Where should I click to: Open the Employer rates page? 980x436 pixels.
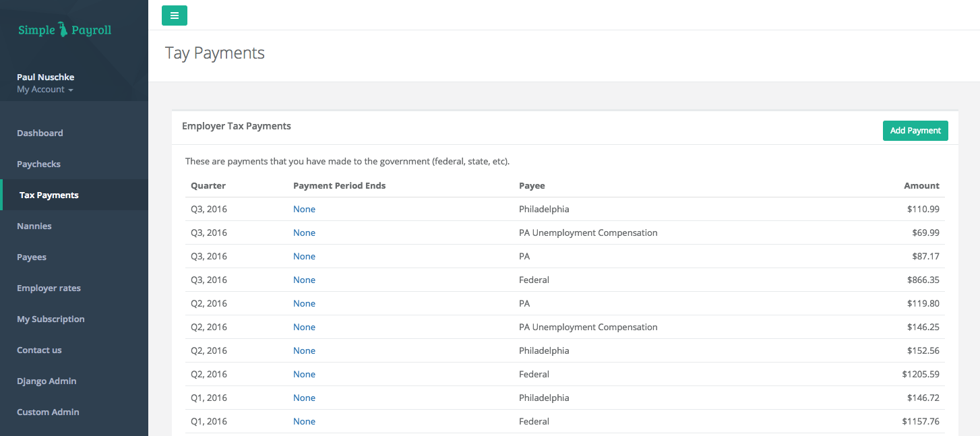tap(49, 288)
